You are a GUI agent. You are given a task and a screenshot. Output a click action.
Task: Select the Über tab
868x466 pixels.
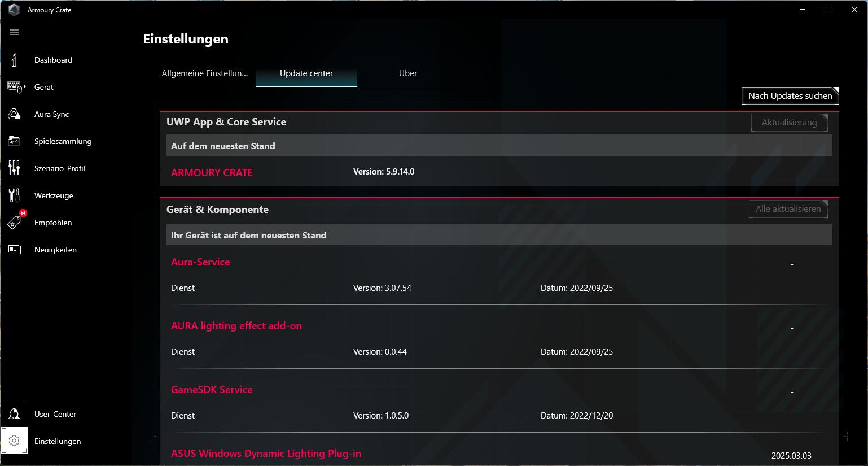pos(407,73)
